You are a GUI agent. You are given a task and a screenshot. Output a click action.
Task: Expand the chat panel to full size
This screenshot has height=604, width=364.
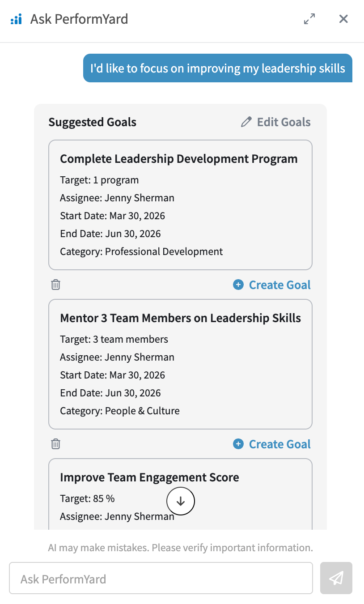click(309, 19)
